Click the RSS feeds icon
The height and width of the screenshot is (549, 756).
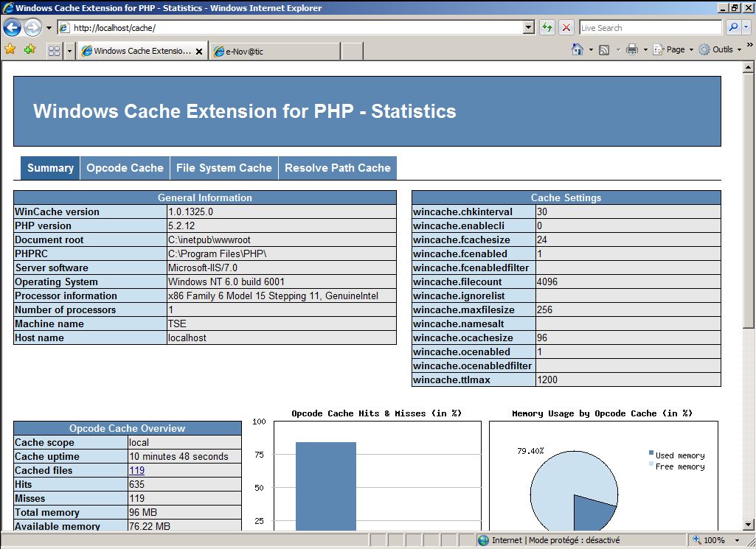pos(603,49)
